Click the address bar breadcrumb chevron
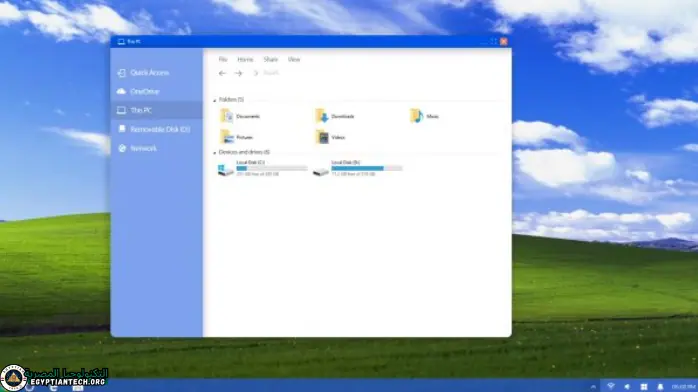Viewport: 698px width, 392px height. point(256,73)
